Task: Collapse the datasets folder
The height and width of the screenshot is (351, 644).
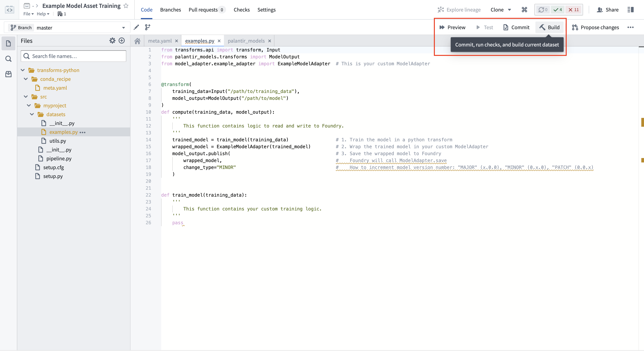Action: [x=32, y=114]
